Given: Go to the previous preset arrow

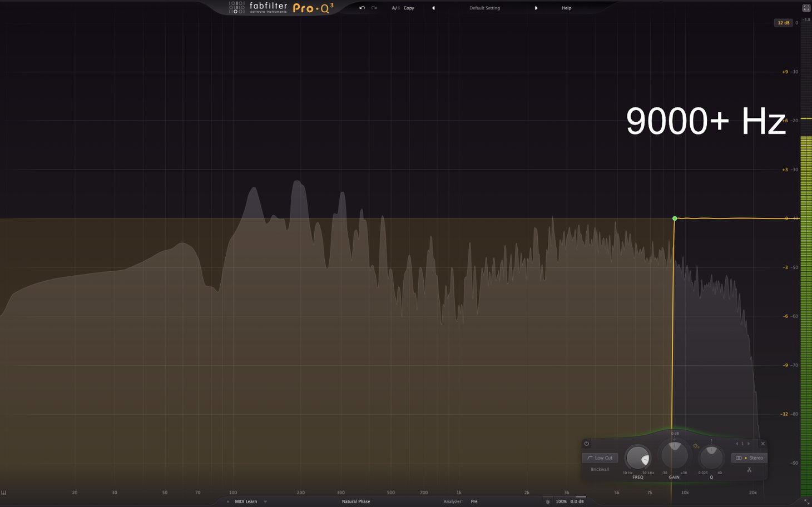Looking at the screenshot, I should tap(433, 8).
